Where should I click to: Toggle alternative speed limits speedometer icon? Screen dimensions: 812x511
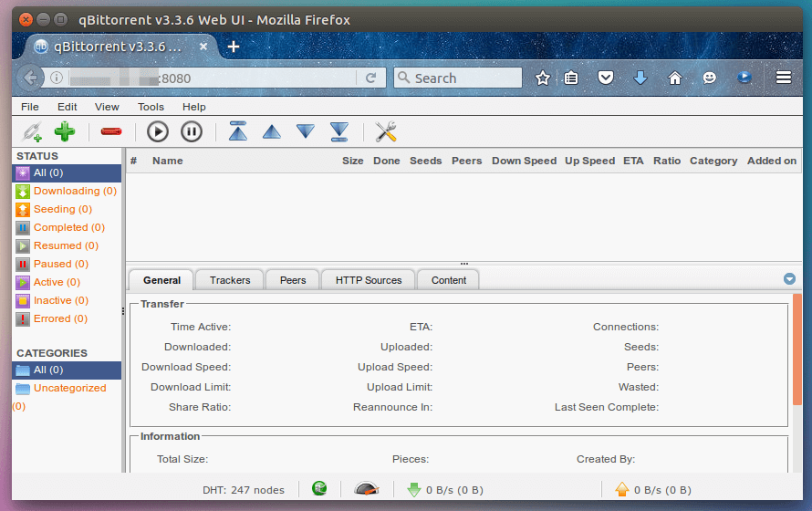pos(367,488)
